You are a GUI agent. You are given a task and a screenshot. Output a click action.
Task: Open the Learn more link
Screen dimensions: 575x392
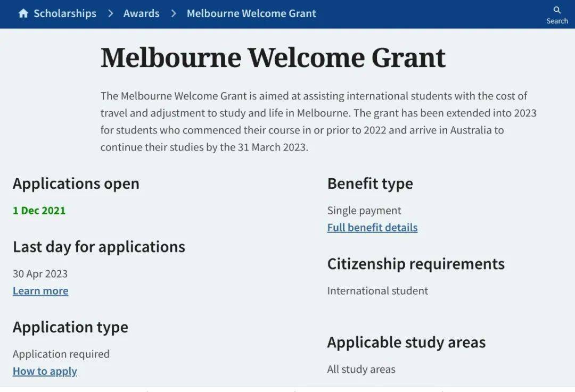point(40,291)
